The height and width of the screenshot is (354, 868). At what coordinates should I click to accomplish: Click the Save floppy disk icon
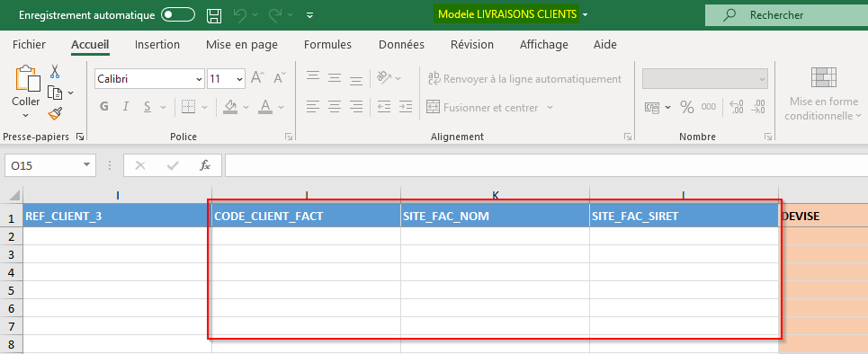click(214, 15)
